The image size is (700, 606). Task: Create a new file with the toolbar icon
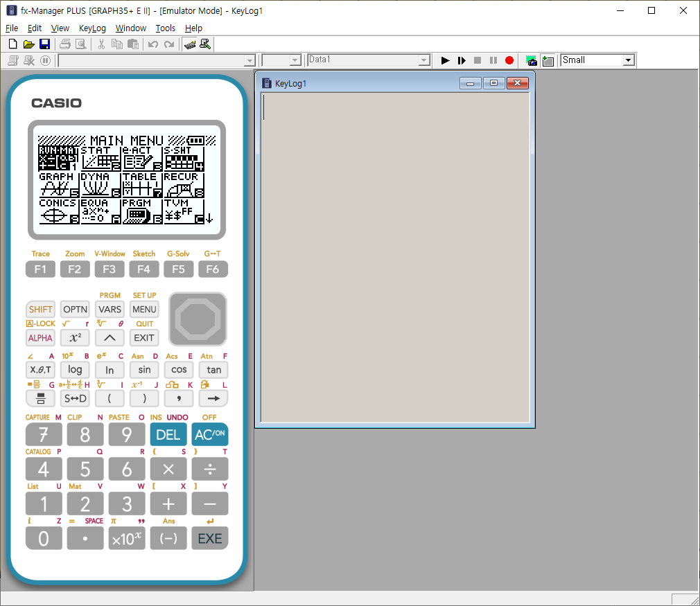pos(13,44)
